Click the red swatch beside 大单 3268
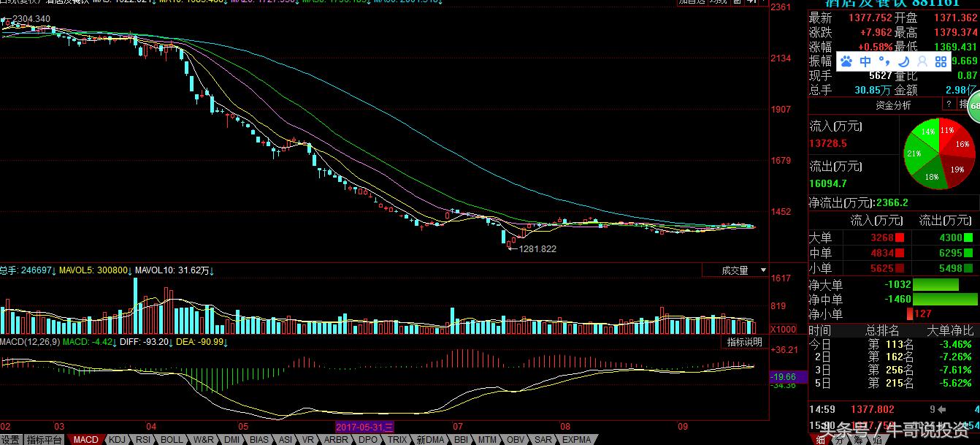This screenshot has width=980, height=445. [x=900, y=237]
